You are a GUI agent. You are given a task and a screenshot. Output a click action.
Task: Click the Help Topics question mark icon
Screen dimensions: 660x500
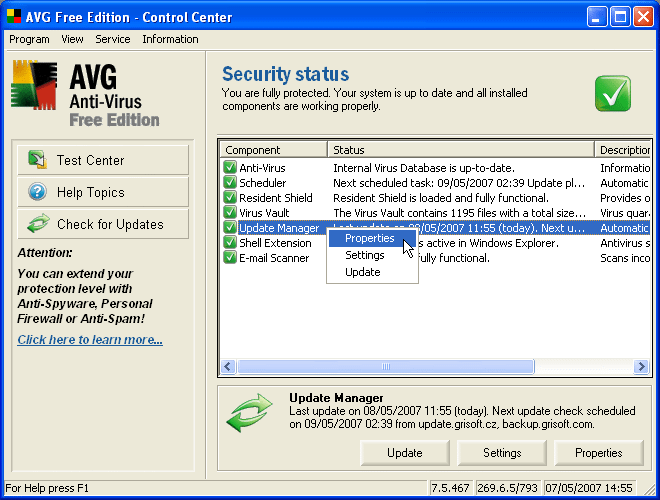click(37, 192)
